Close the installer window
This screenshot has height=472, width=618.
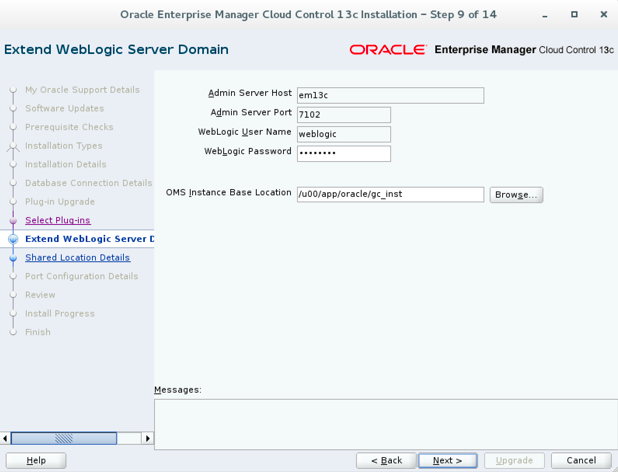(604, 15)
